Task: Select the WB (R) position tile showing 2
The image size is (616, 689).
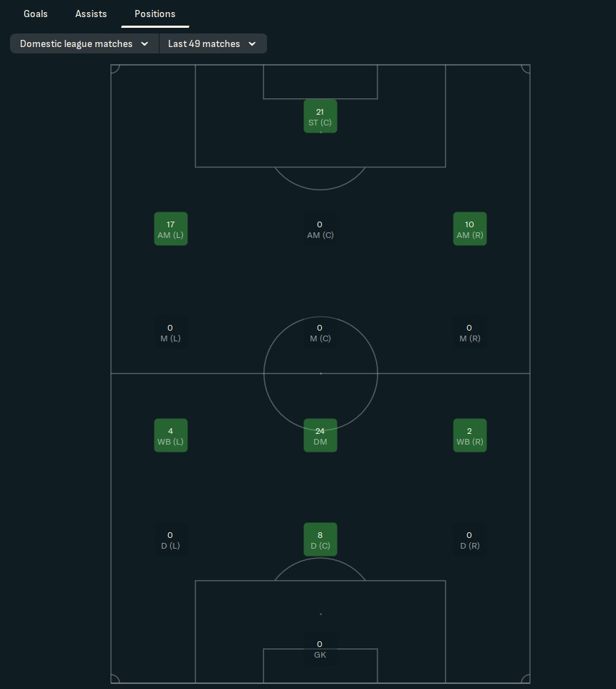Action: click(470, 435)
